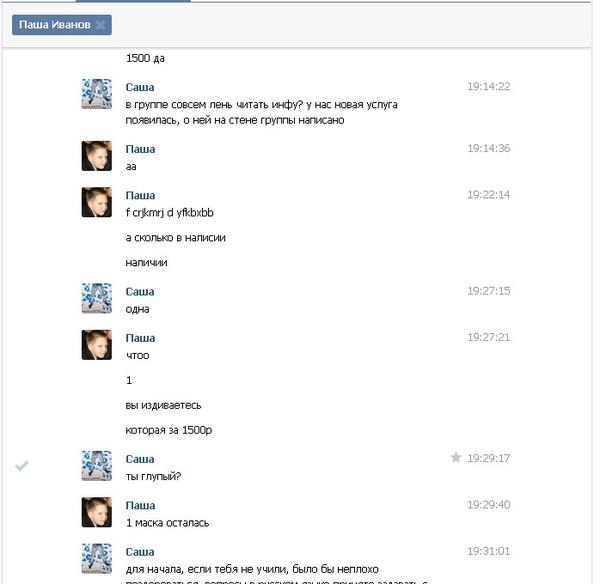
Task: Open Паша's avatar on the 19:22:14 message
Action: click(96, 202)
